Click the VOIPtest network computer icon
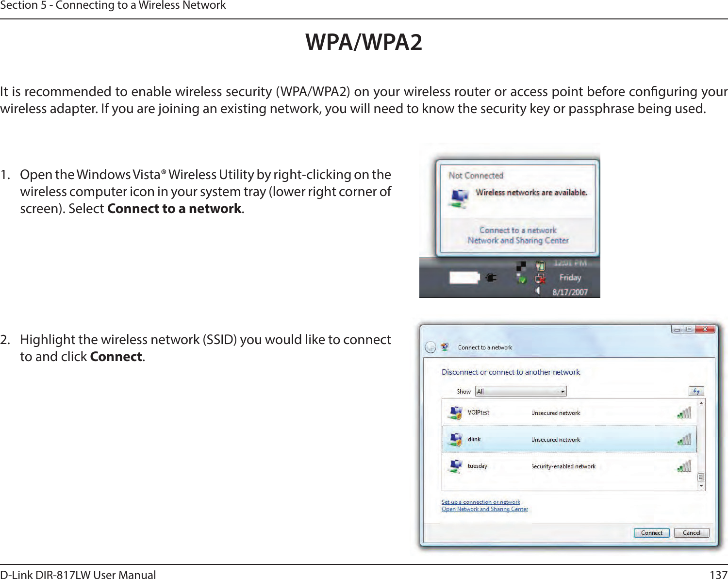728x579 pixels. [x=456, y=413]
